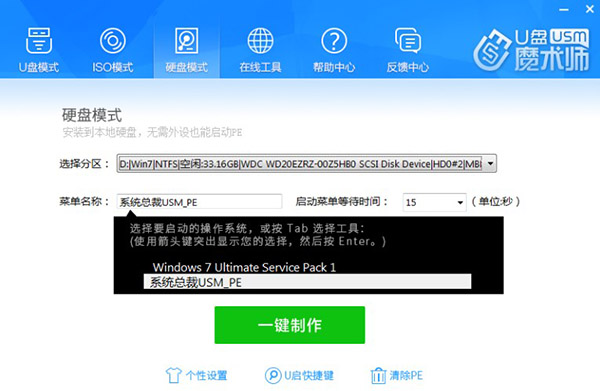Image resolution: width=600 pixels, height=391 pixels.
Task: Click the 个性设置 shirt icon
Action: (173, 375)
